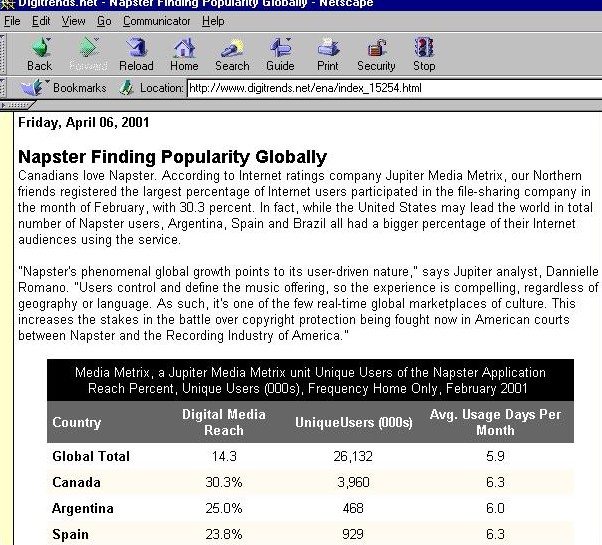This screenshot has width=602, height=545.
Task: Click the 'UniqueUsers (000s)' column header
Action: point(354,422)
